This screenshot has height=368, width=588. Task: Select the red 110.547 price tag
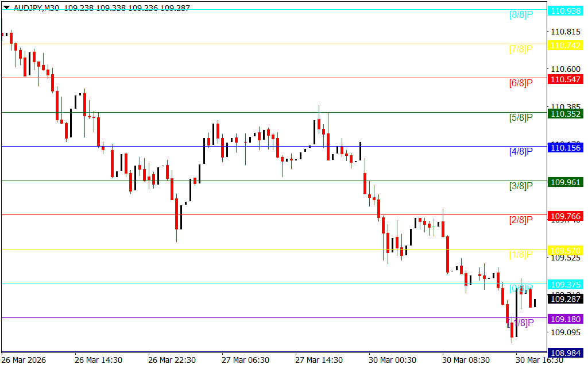(x=566, y=79)
